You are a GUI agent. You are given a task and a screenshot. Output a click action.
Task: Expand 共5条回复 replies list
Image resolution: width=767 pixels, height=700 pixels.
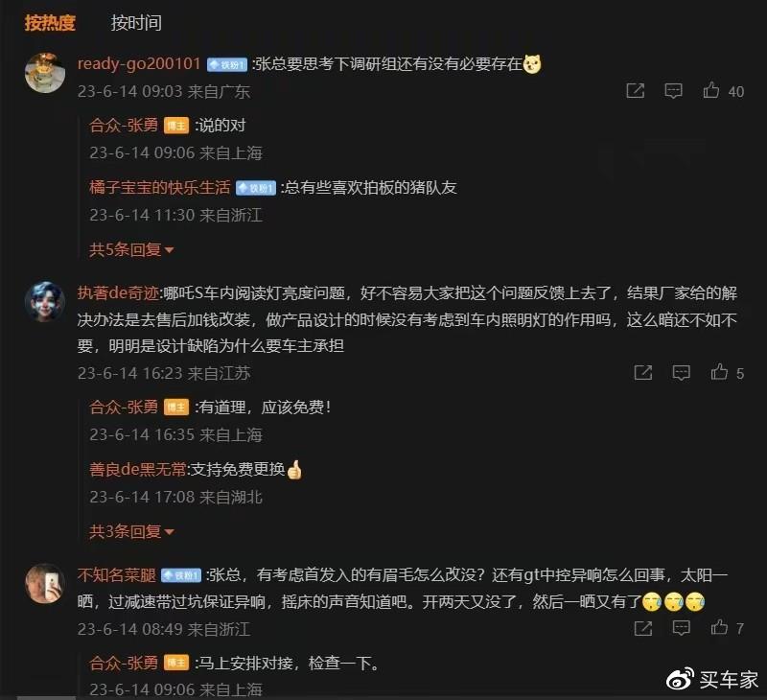pos(131,249)
